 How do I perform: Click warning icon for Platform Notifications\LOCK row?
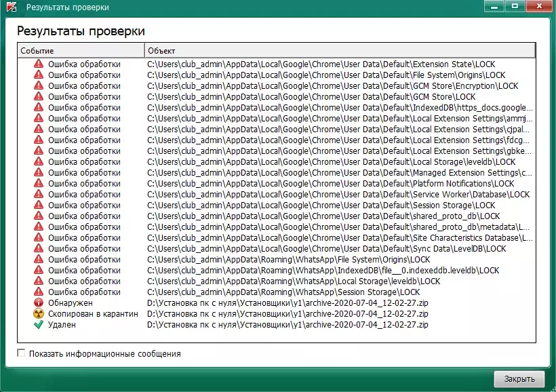coord(39,183)
